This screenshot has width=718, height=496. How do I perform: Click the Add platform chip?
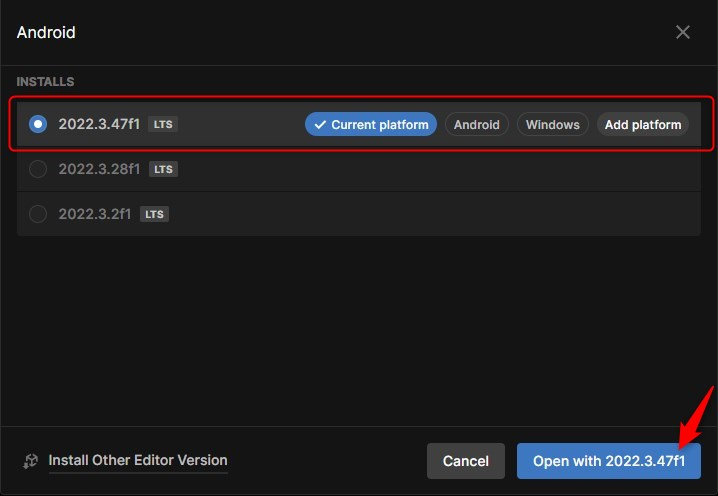(643, 125)
